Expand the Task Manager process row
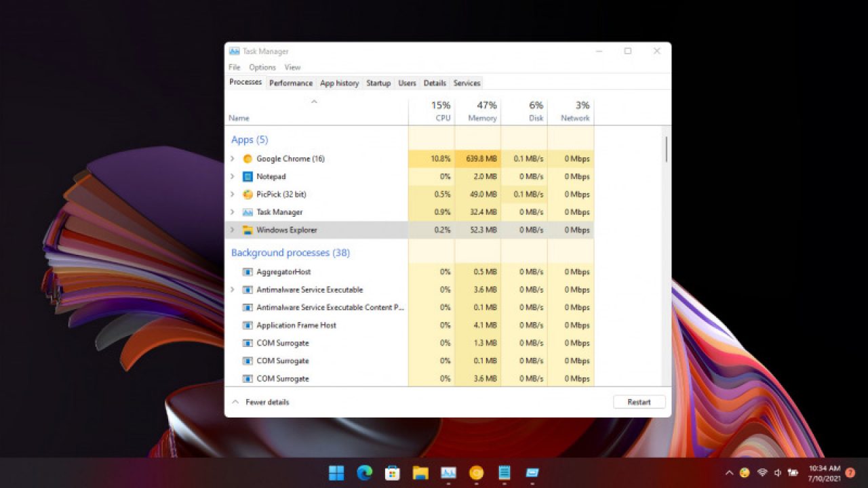Screen dimensions: 868x488 [232, 212]
